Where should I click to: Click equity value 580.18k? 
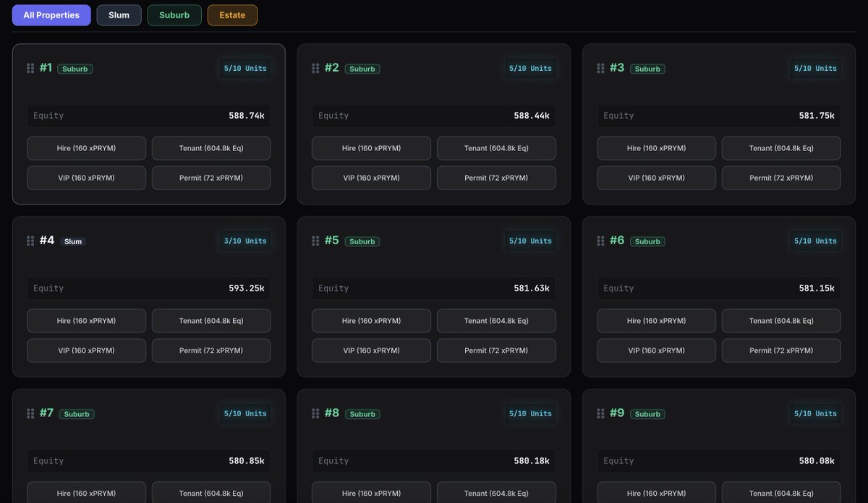coord(532,461)
